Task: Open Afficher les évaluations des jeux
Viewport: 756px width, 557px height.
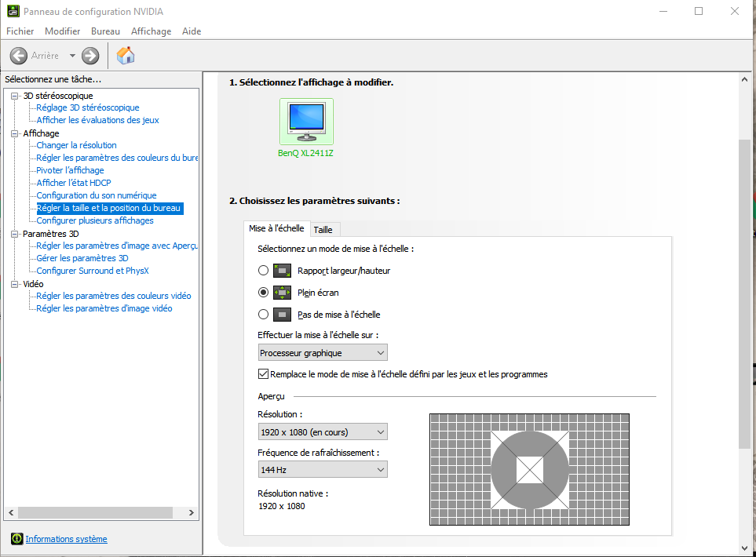Action: (x=97, y=120)
